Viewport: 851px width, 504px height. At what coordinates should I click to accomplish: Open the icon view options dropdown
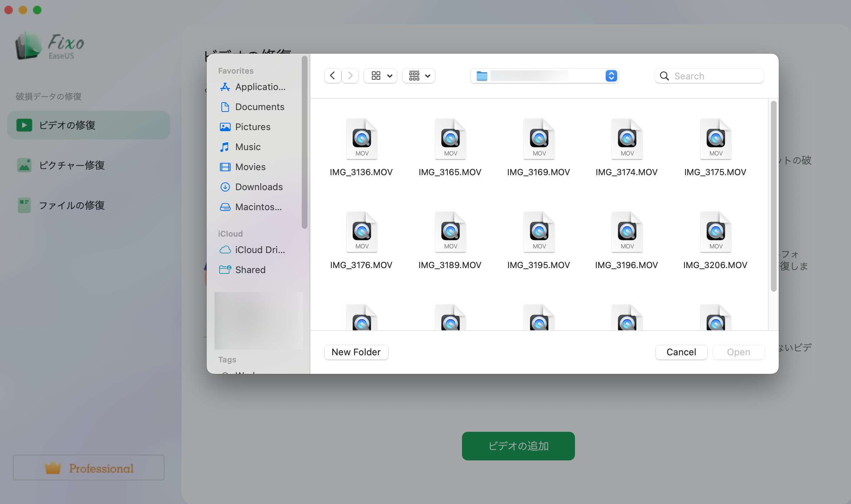(380, 76)
